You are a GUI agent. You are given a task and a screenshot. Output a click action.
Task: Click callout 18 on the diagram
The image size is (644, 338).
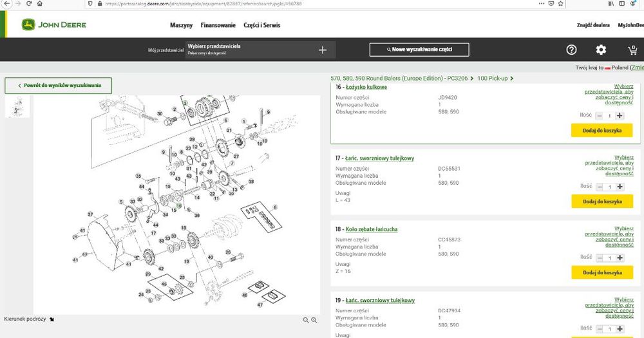point(184,227)
